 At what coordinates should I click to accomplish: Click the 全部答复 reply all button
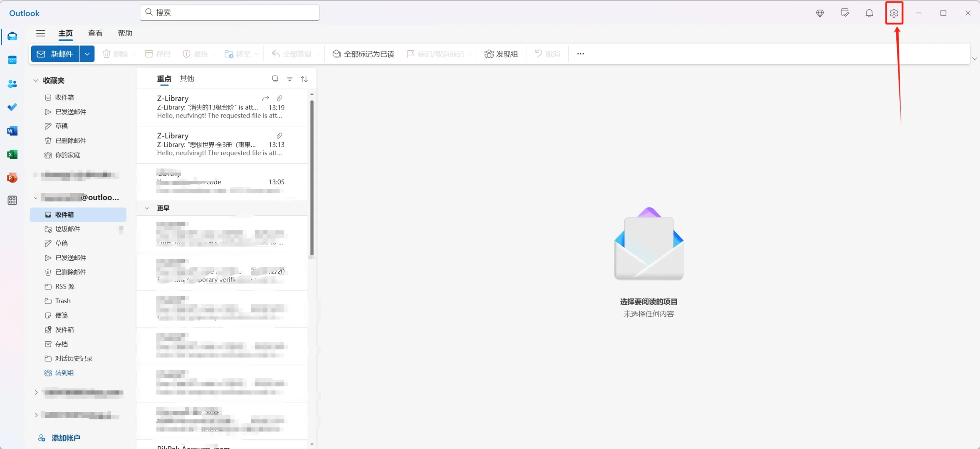(292, 54)
